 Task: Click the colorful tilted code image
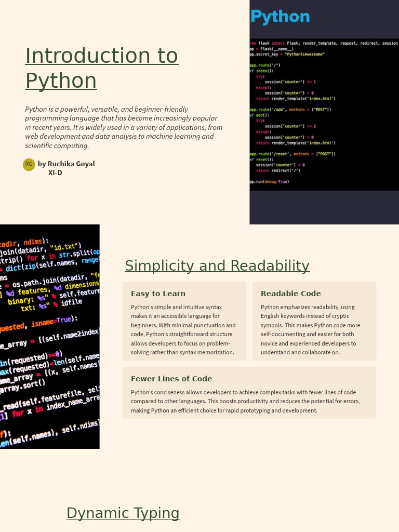49,336
